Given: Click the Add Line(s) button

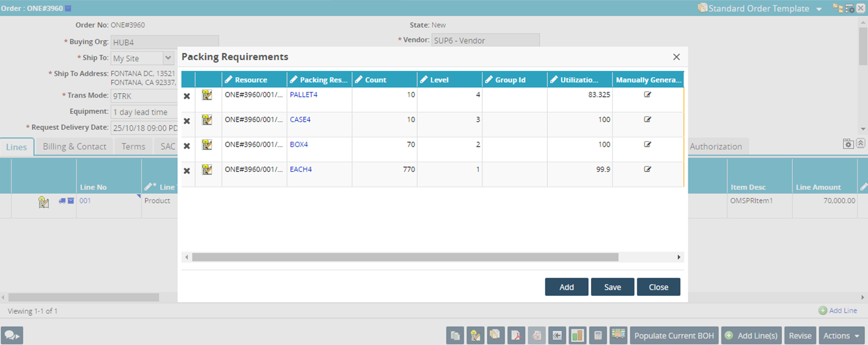Looking at the screenshot, I should tap(751, 335).
